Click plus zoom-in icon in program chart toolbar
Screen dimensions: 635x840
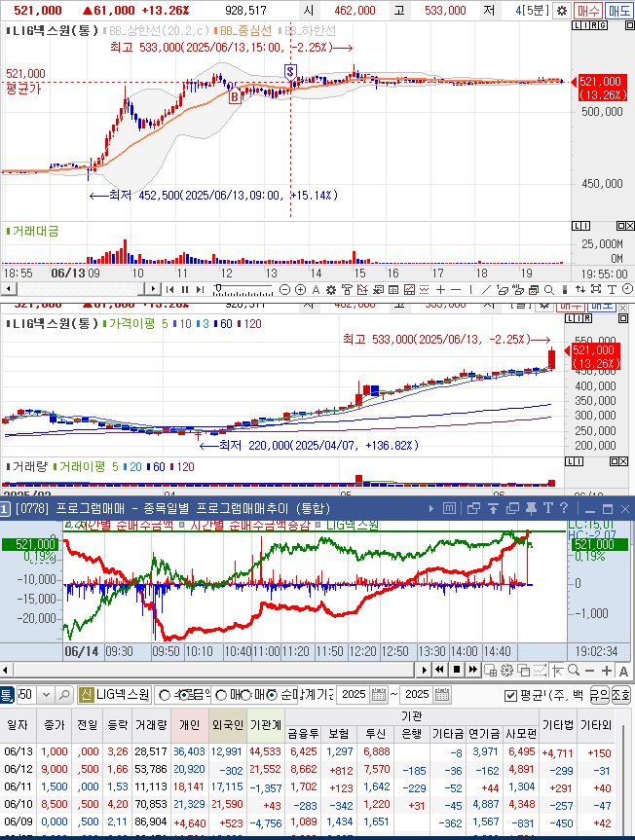(607, 671)
